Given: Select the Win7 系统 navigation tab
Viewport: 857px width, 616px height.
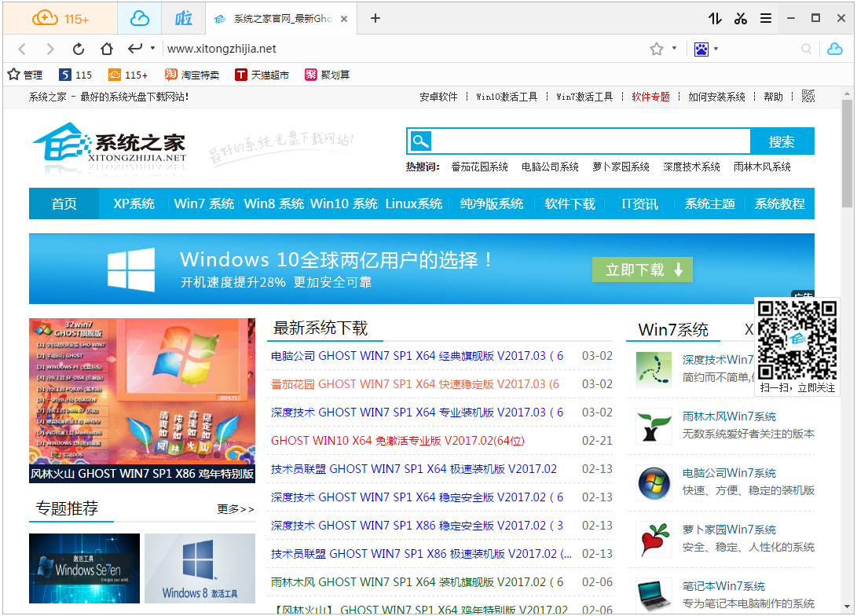Looking at the screenshot, I should [x=204, y=203].
